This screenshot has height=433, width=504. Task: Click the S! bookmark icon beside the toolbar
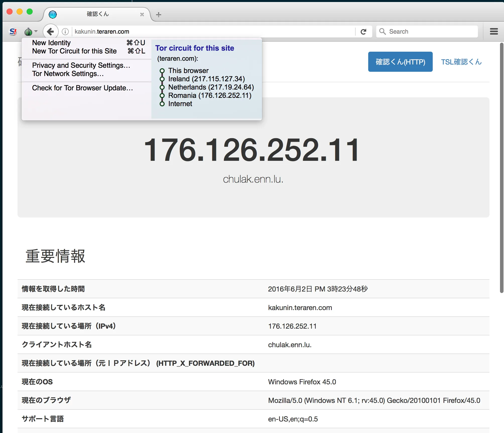[x=13, y=31]
